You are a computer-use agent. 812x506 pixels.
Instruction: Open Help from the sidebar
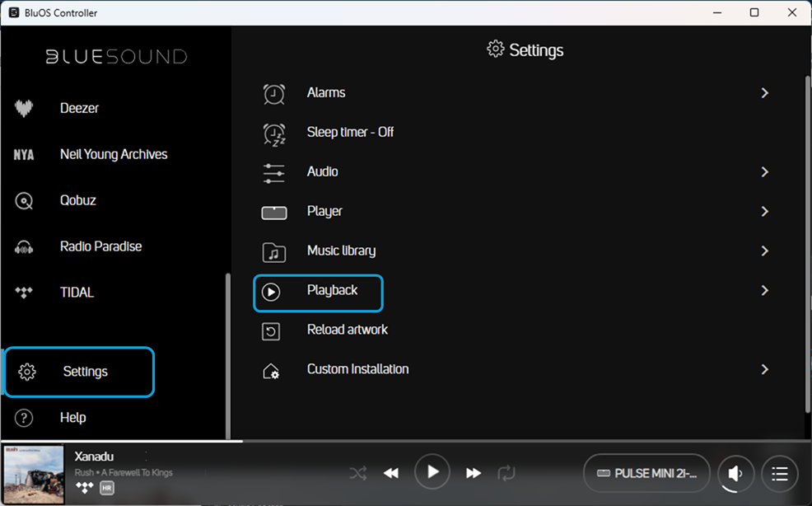[x=72, y=418]
